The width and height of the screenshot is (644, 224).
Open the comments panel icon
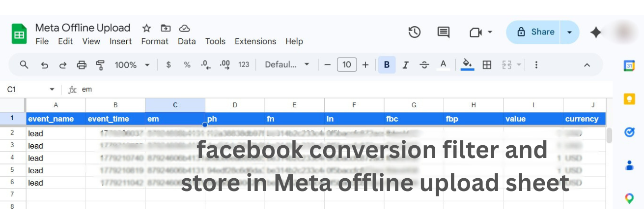[444, 32]
